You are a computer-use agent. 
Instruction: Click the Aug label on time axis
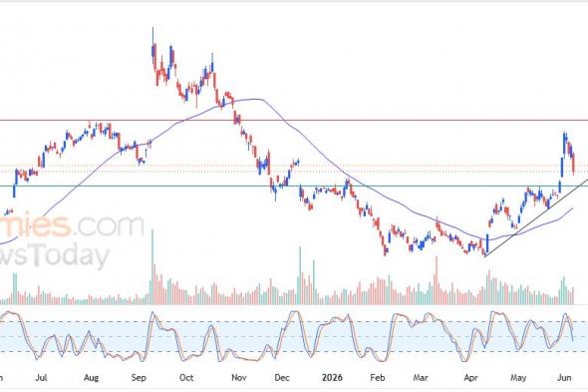click(91, 377)
